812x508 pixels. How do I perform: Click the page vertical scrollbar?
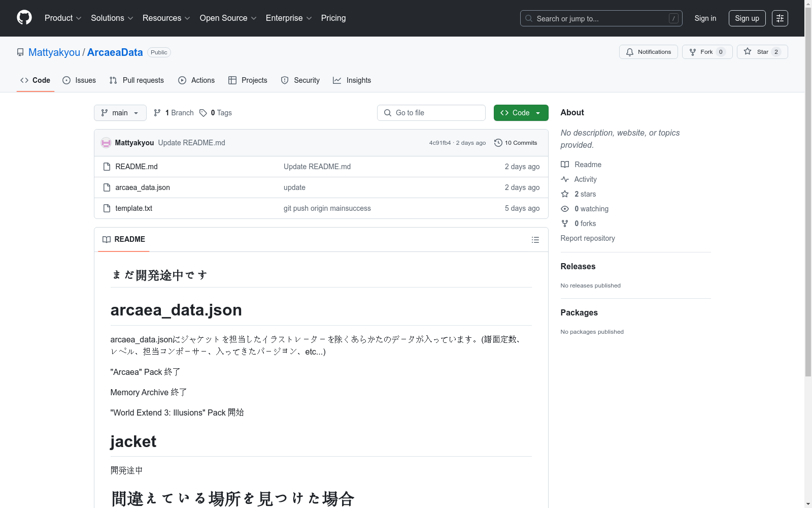click(x=808, y=193)
